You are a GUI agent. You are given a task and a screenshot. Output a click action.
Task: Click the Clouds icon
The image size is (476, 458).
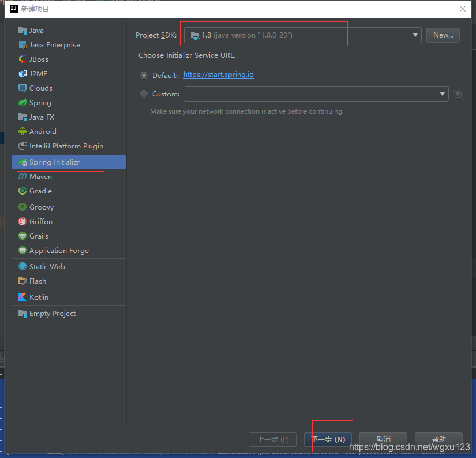pos(23,88)
